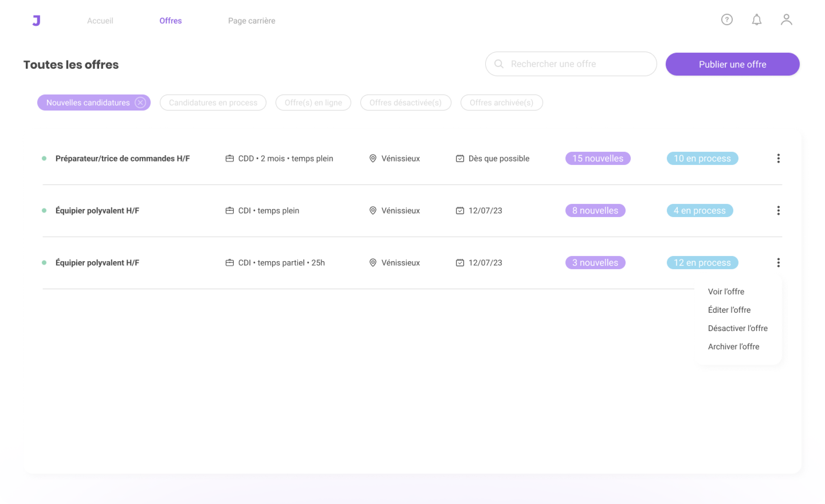Choose Archiver l'offre from the menu
Image resolution: width=825 pixels, height=504 pixels.
coord(733,347)
